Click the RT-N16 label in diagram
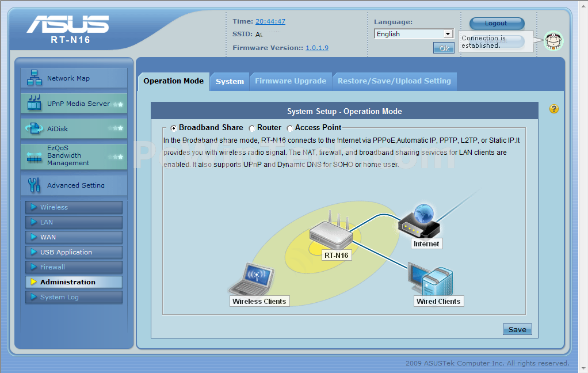 point(337,256)
